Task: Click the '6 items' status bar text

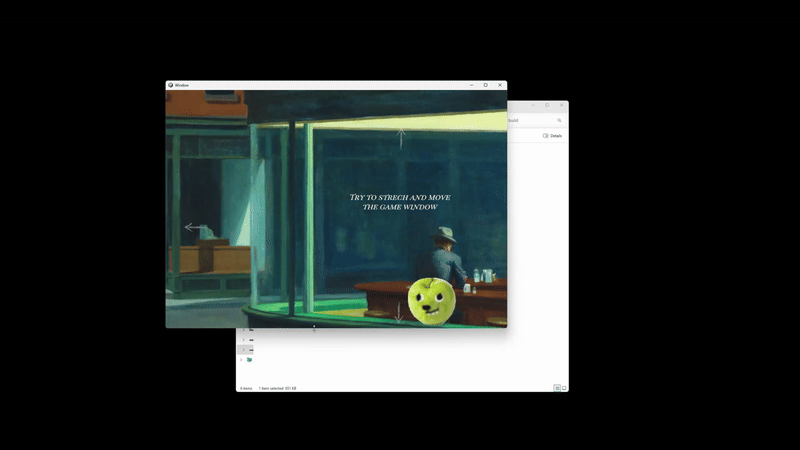Action: pos(246,388)
